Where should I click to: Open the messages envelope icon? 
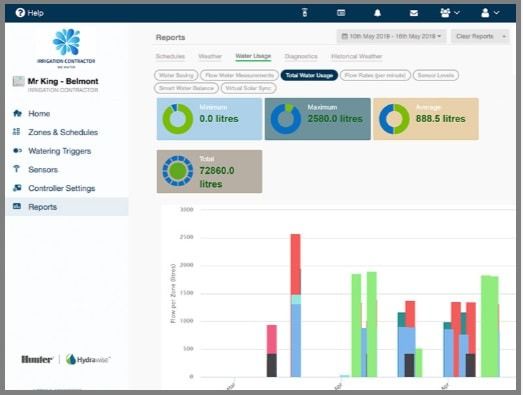(414, 13)
